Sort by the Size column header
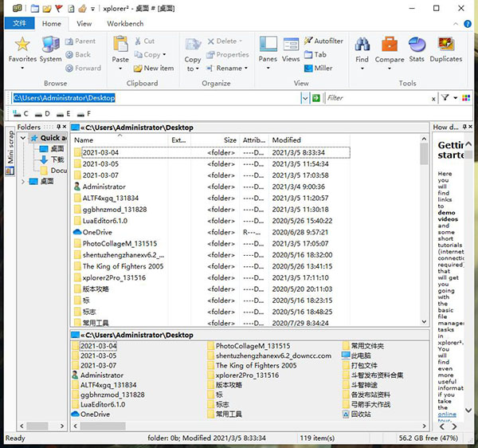 (215, 140)
